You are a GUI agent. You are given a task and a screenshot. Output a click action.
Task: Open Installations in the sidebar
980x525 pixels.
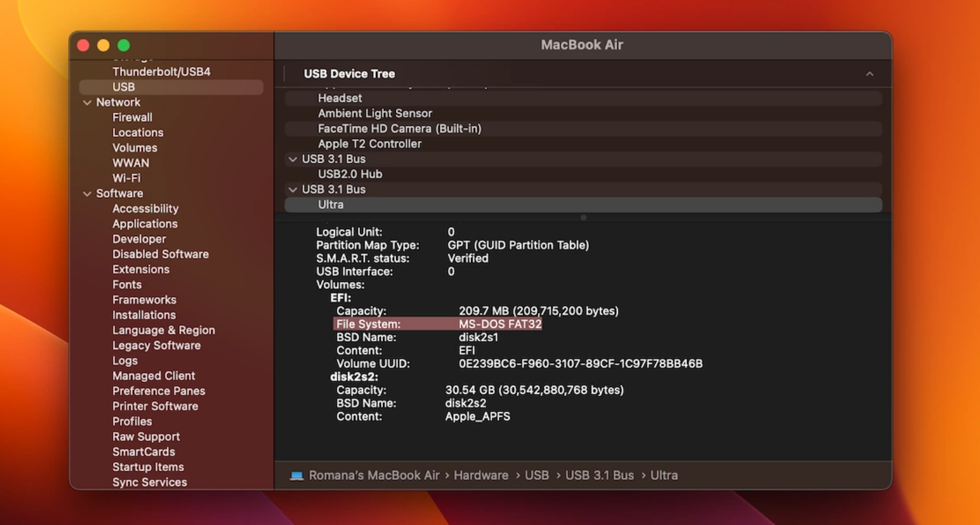(144, 315)
